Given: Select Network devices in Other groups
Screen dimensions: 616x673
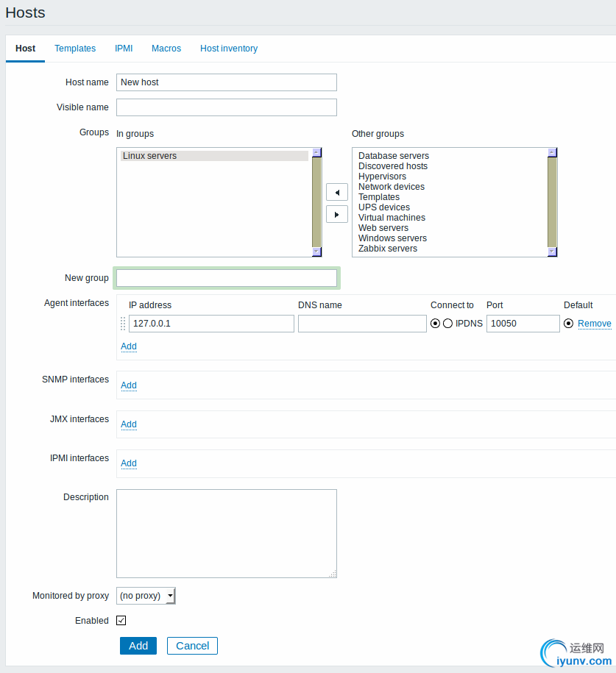Looking at the screenshot, I should point(392,187).
